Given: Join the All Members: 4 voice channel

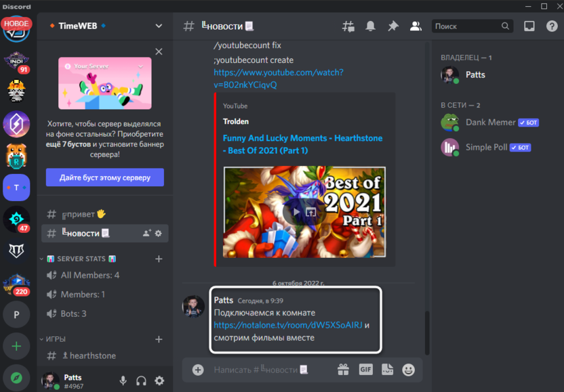Looking at the screenshot, I should [104, 276].
